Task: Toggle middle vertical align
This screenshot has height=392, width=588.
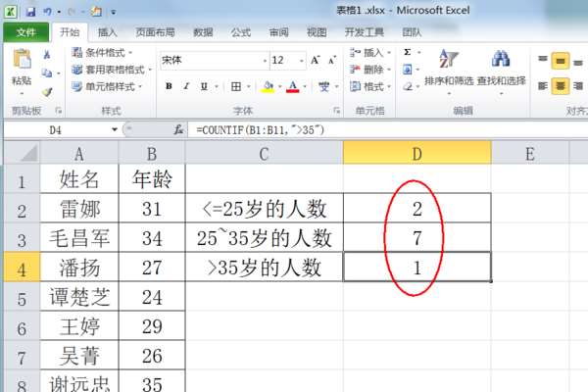Action: click(561, 61)
